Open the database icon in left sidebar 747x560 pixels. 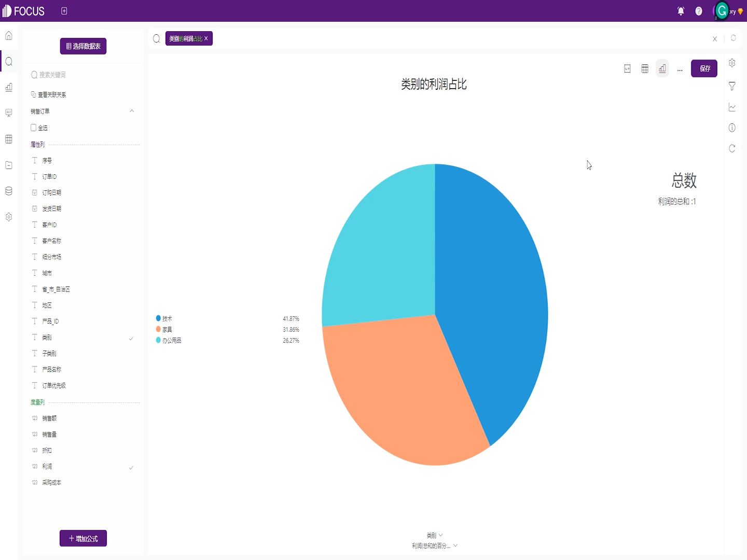(9, 191)
